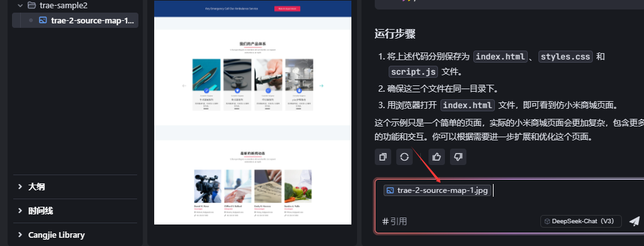Screen dimensions: 644x246
Task: Collapse the trae-sample2 folder chevron
Action: pos(20,6)
